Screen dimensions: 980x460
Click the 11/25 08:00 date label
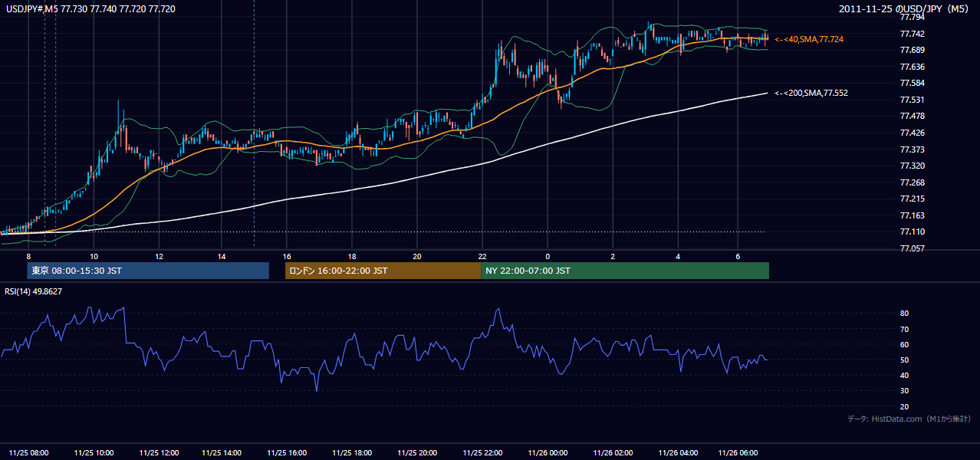click(28, 453)
